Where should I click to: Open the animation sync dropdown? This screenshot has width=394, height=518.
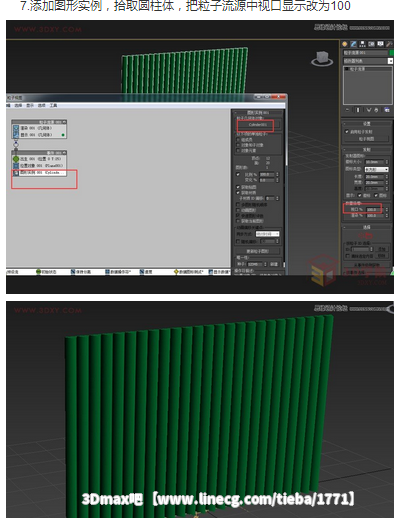pyautogui.click(x=267, y=234)
